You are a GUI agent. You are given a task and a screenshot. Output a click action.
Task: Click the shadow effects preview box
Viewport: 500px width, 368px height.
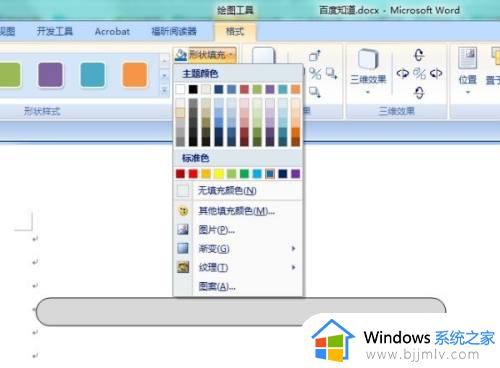263,55
